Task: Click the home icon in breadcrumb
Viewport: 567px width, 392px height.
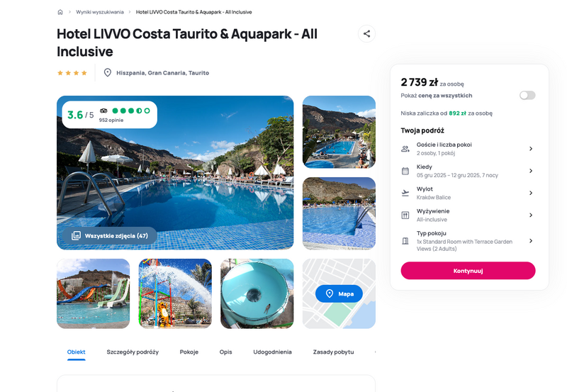Action: click(60, 12)
